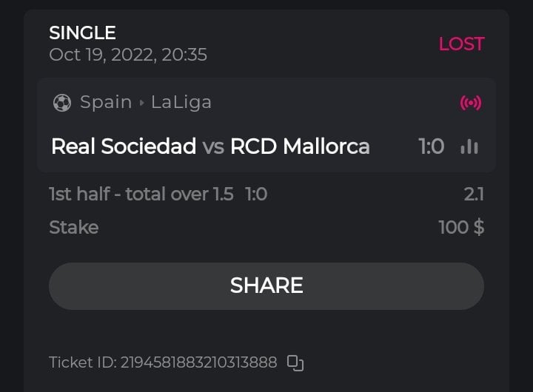Open the LaLiga league link
Screen dimensions: 533x392
(181, 102)
